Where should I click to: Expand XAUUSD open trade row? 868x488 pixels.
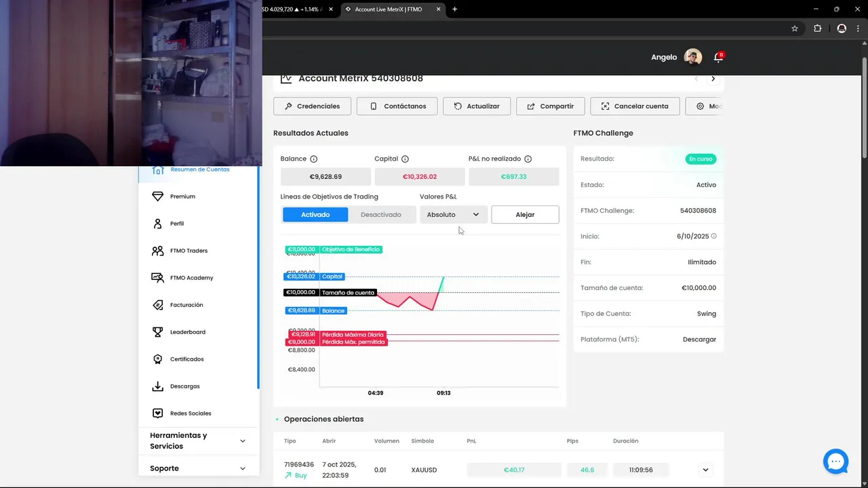705,470
